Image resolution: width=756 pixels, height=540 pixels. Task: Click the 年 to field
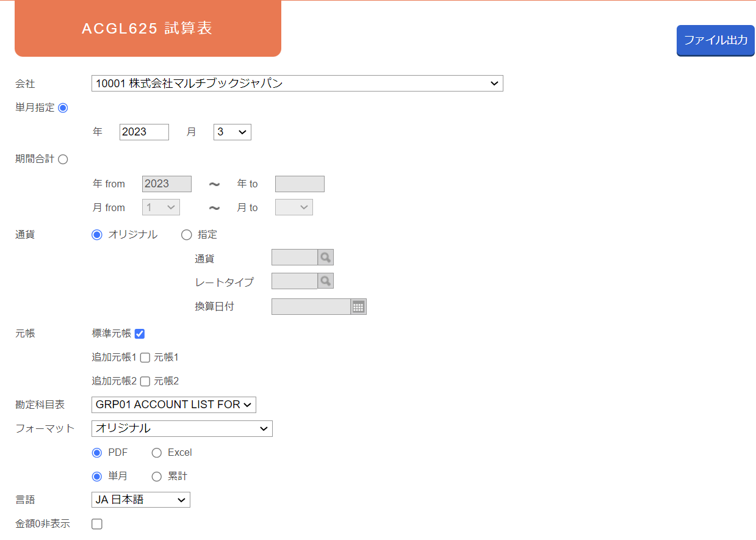300,184
